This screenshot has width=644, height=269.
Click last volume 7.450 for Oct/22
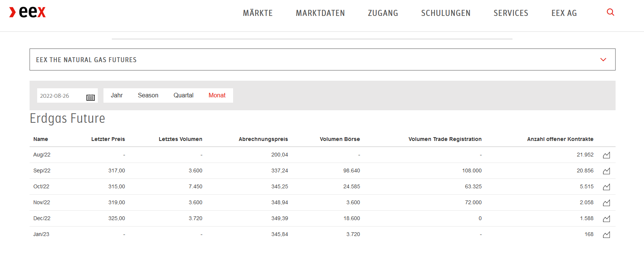click(x=196, y=186)
